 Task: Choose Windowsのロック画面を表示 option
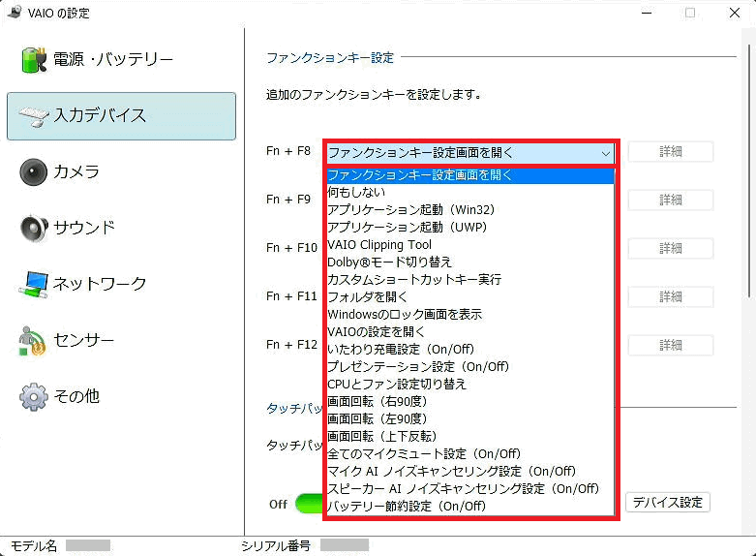point(470,314)
